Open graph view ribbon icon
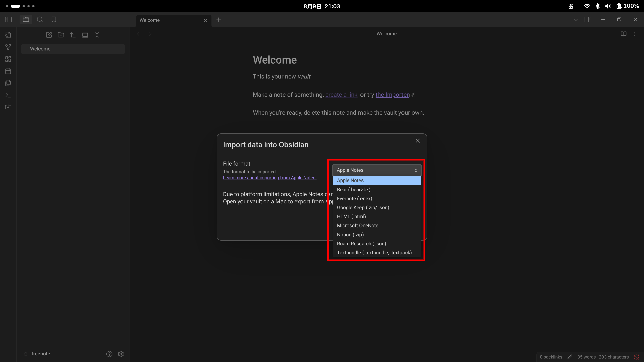 (x=8, y=47)
